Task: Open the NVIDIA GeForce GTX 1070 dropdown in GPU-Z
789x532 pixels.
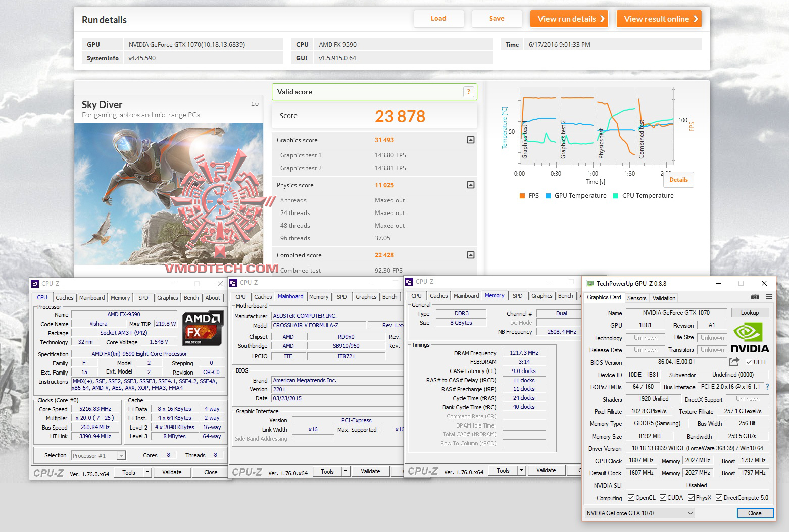Action: pyautogui.click(x=639, y=513)
